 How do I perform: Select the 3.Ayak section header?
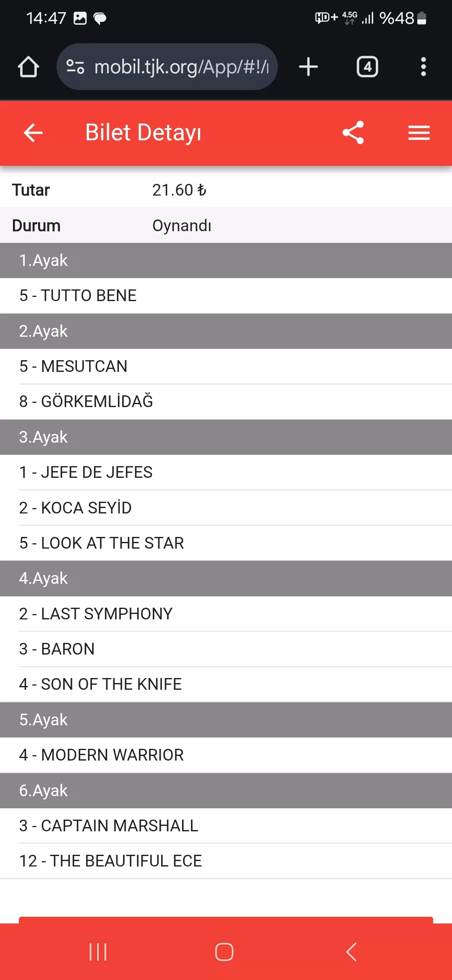pyautogui.click(x=226, y=437)
